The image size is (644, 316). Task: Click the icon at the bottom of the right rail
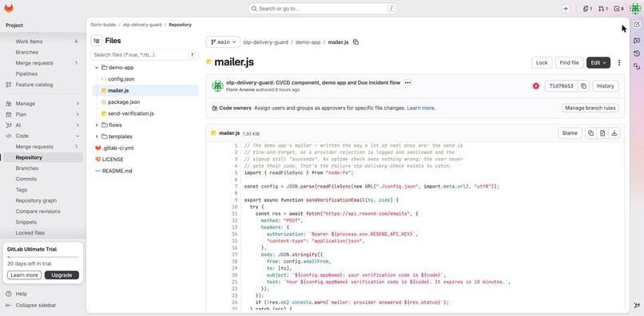(637, 305)
